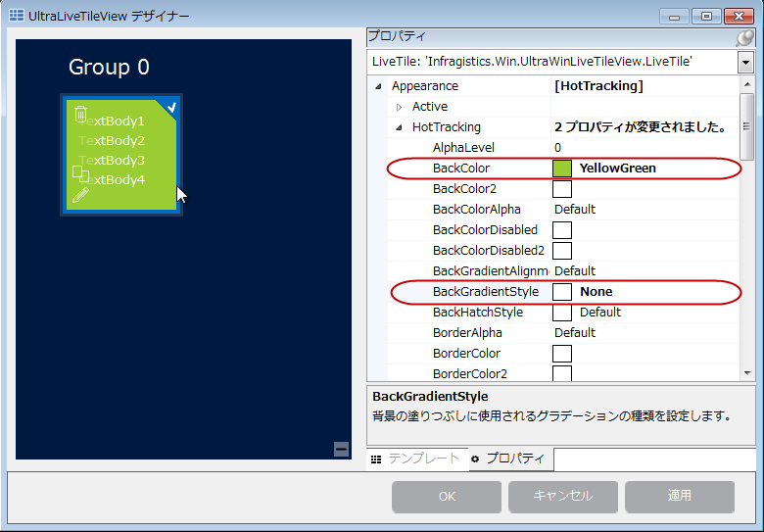Select the BackColorAlpha property label
The height and width of the screenshot is (532, 764).
[477, 210]
